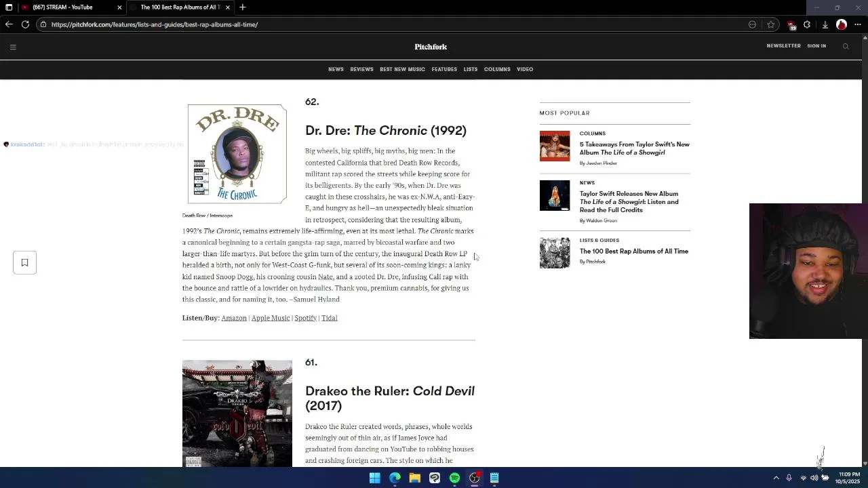The image size is (868, 488).
Task: Click Drakeo Cold Devil album cover
Action: (237, 413)
